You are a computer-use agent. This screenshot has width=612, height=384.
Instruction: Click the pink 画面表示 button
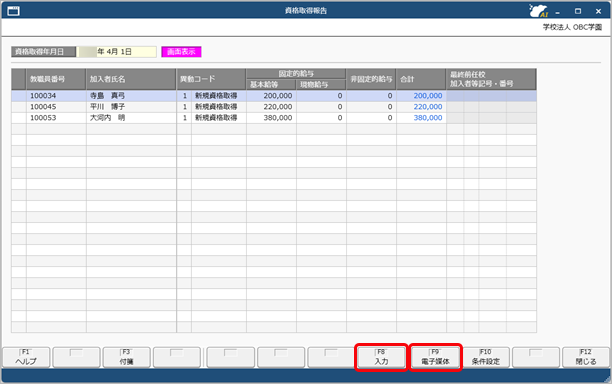click(x=181, y=52)
